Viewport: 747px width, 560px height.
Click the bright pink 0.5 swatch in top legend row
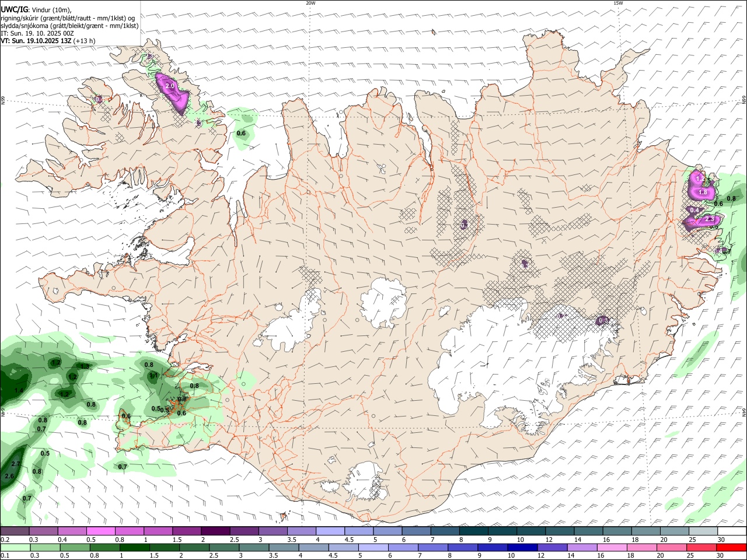pos(101,531)
